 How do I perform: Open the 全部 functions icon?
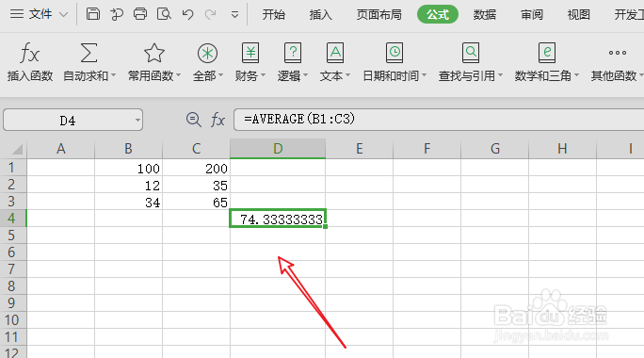tap(207, 53)
